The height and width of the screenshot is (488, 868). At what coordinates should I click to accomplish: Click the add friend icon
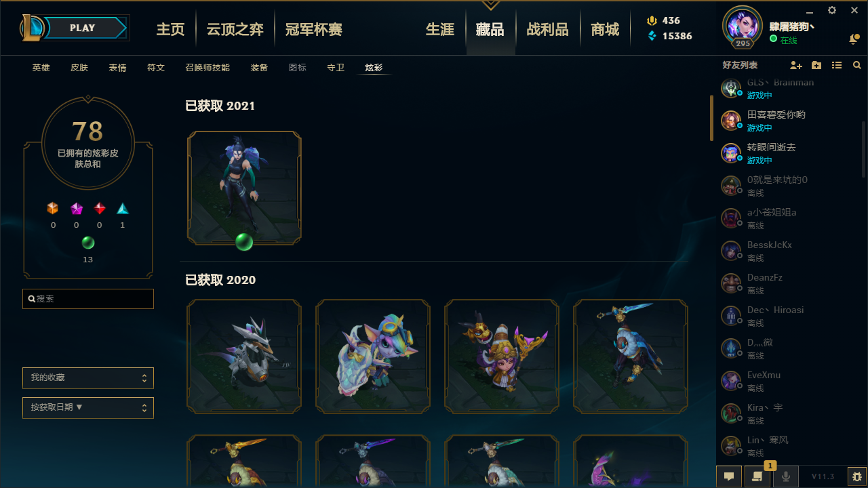pyautogui.click(x=796, y=65)
